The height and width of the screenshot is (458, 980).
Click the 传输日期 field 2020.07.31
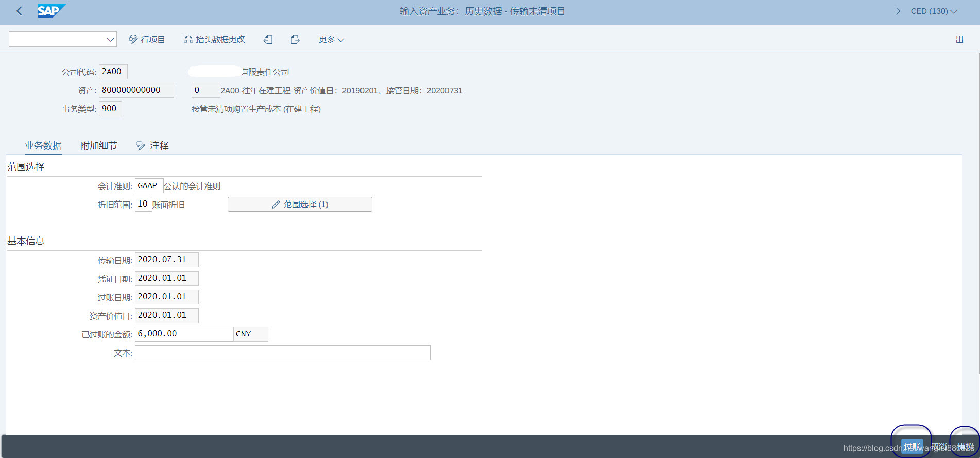pyautogui.click(x=166, y=260)
